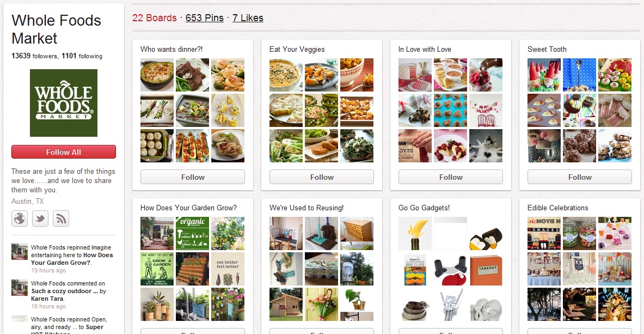Open the We're Used to Reusing! board title

coord(306,208)
